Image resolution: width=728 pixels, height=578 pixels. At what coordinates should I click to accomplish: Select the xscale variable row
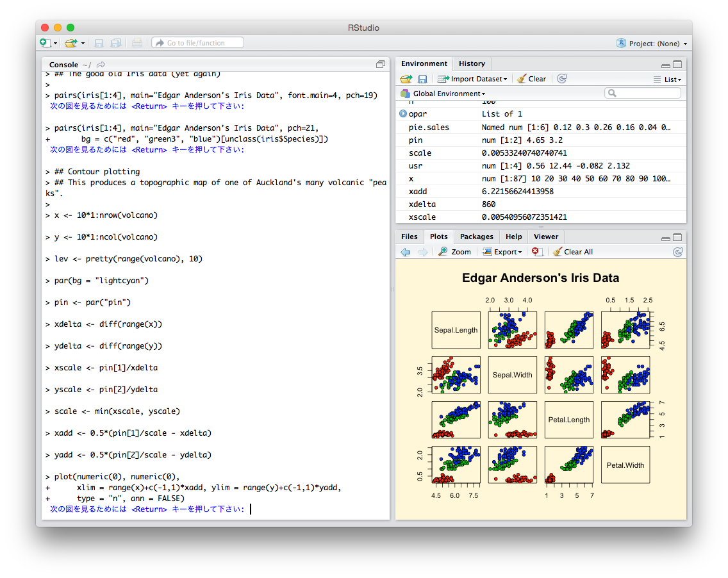[x=541, y=217]
